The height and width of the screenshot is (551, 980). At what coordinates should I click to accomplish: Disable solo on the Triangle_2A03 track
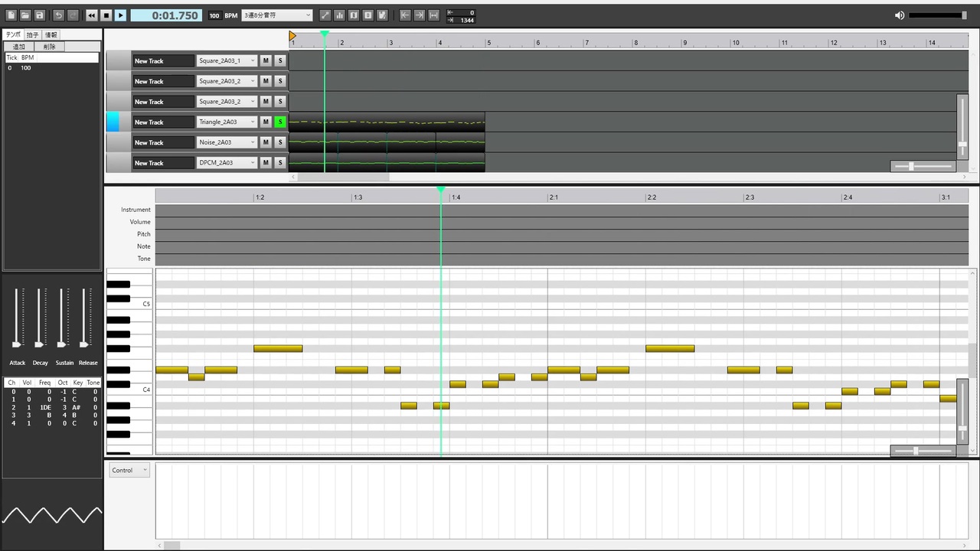pos(280,122)
